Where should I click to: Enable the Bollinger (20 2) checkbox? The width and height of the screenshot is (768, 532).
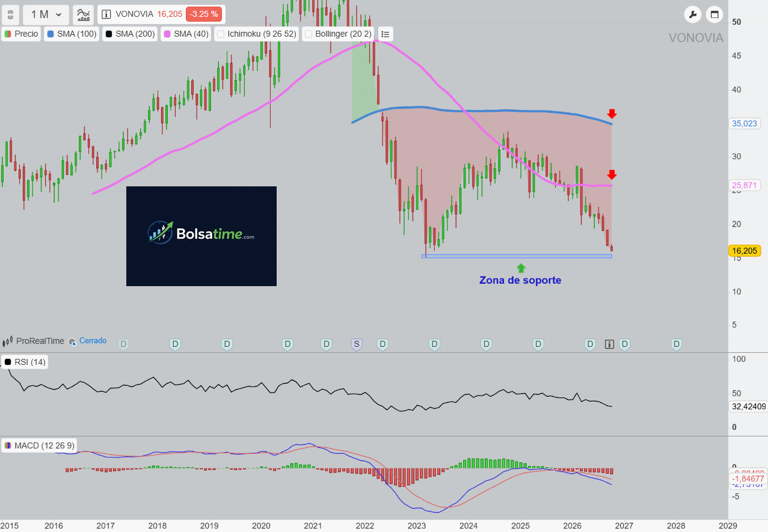click(x=309, y=34)
